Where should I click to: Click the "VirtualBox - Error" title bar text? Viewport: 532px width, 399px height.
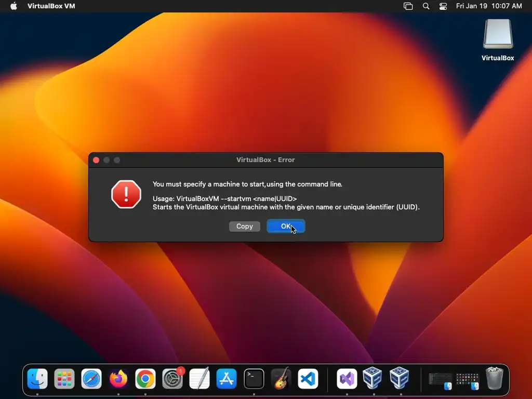point(265,160)
